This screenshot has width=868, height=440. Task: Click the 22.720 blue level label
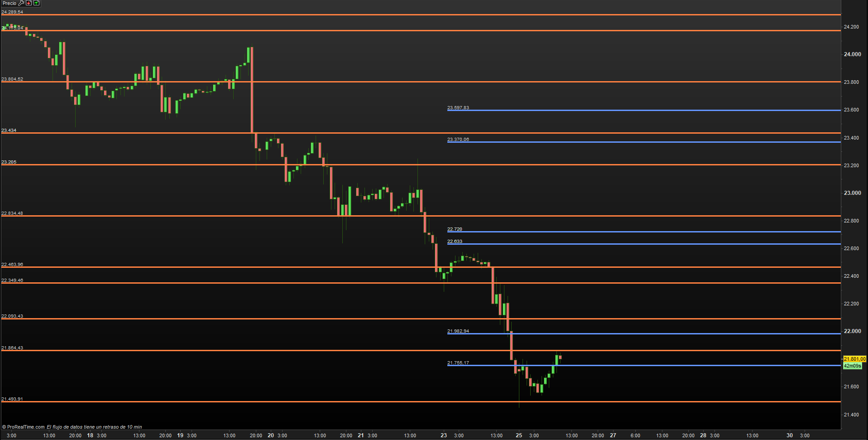point(455,229)
